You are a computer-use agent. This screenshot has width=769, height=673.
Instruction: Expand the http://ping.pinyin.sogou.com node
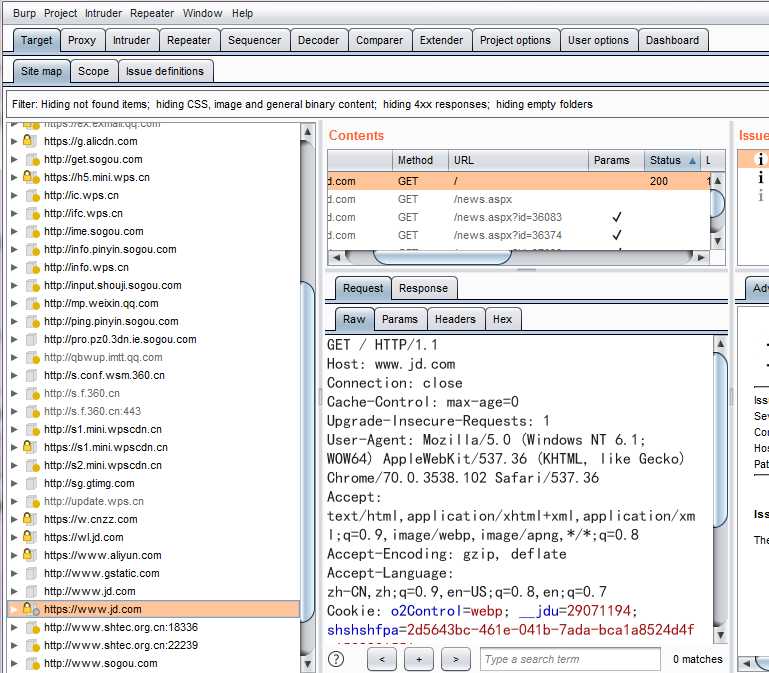[14, 321]
